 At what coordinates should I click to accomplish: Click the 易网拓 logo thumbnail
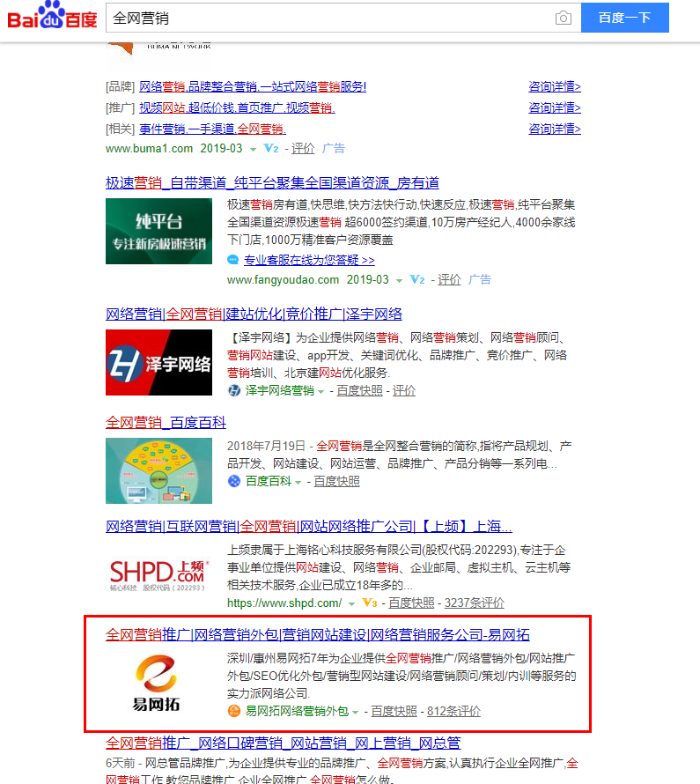(x=157, y=683)
